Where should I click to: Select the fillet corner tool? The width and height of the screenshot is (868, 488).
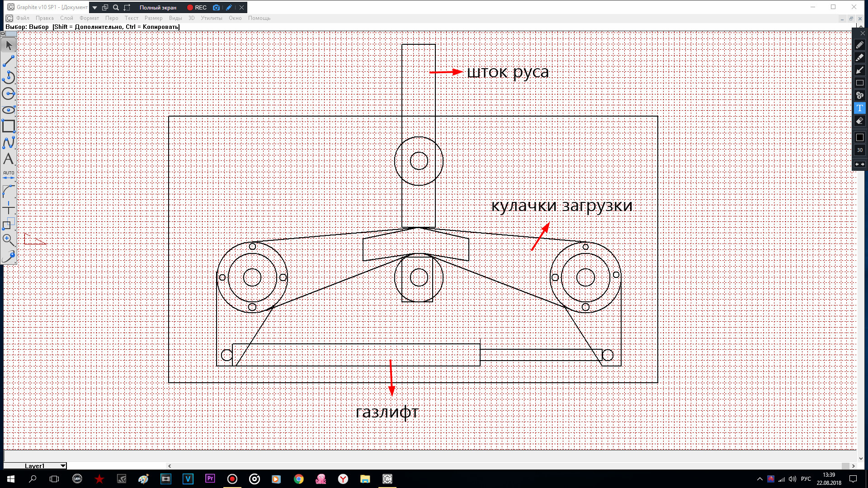click(x=9, y=192)
